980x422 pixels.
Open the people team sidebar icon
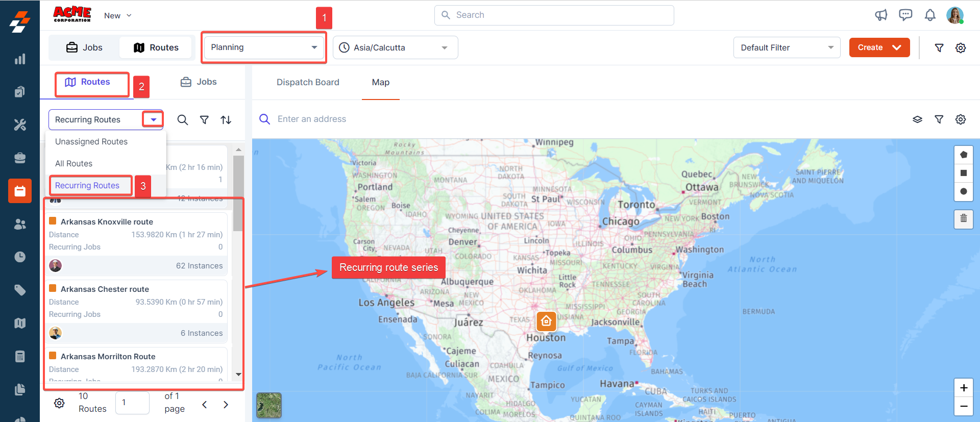[20, 224]
